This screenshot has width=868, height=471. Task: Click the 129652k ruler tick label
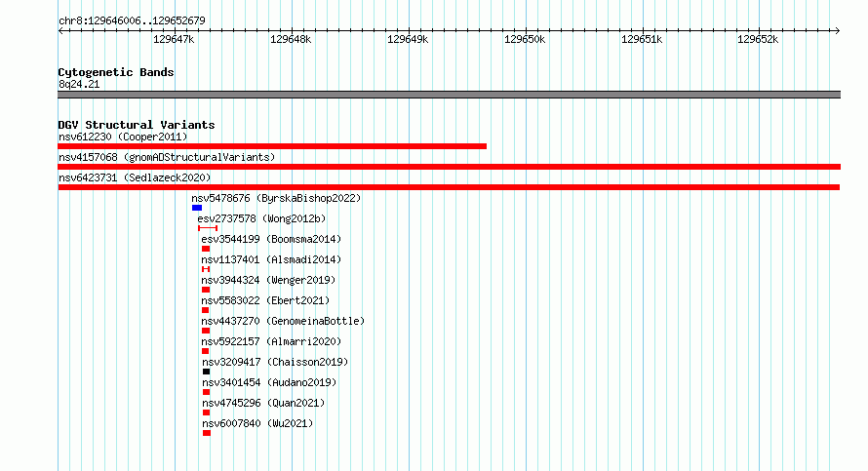[x=758, y=39]
